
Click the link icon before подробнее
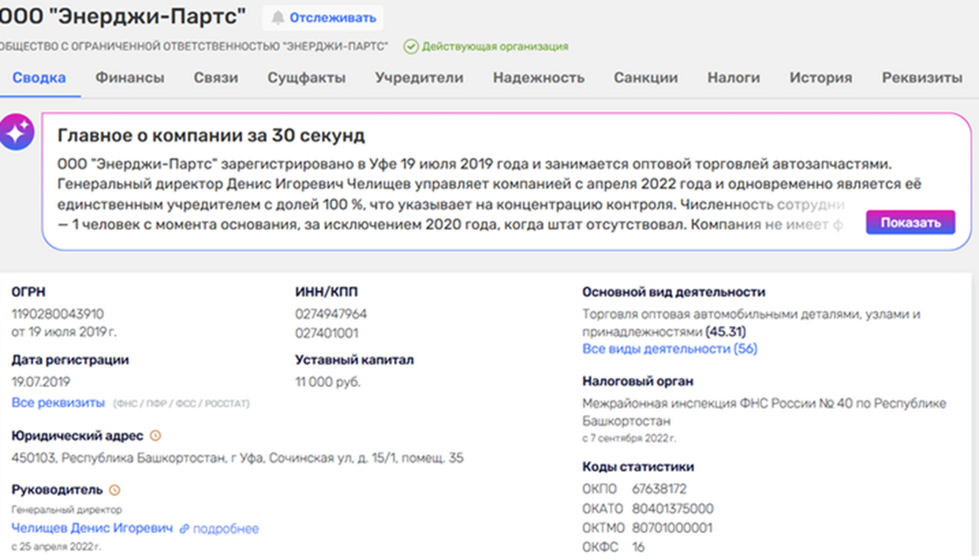pos(184,529)
